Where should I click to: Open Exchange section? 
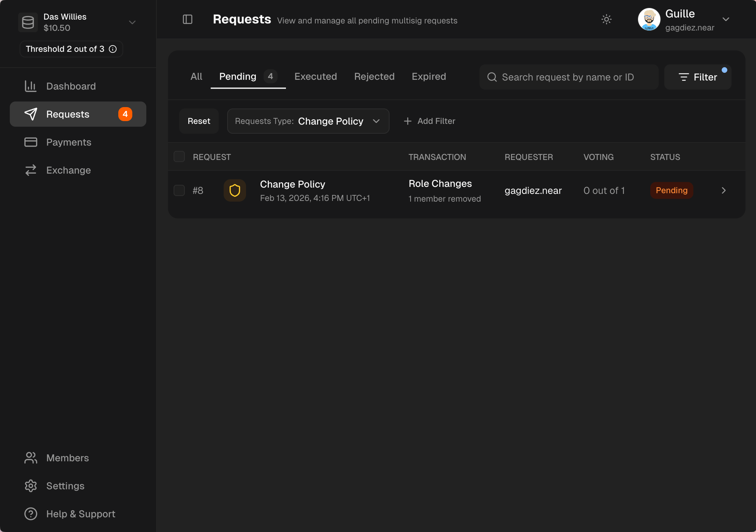pos(68,170)
